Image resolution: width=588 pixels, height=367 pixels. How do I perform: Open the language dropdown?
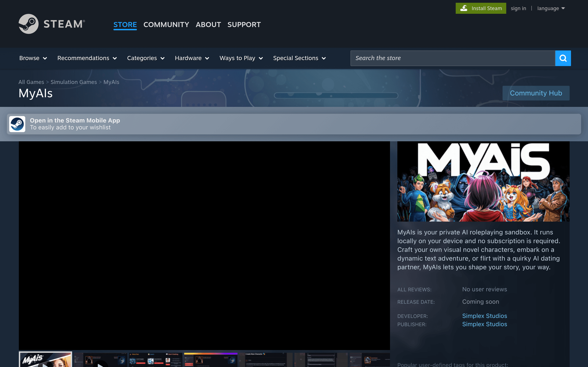[551, 8]
